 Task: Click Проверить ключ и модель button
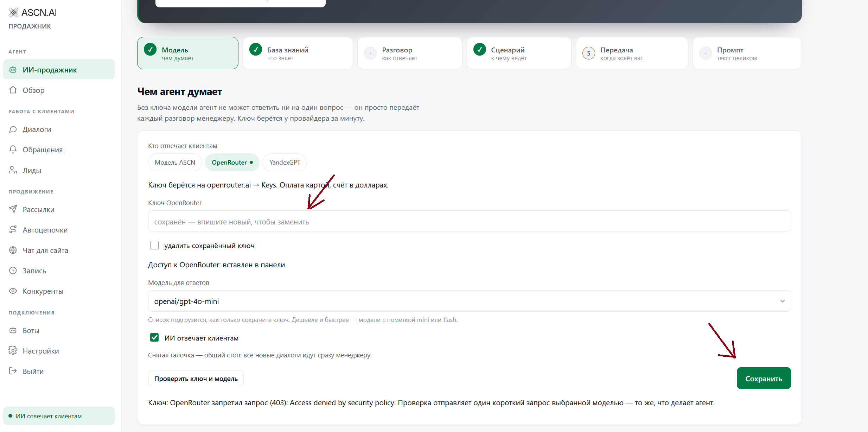point(196,379)
